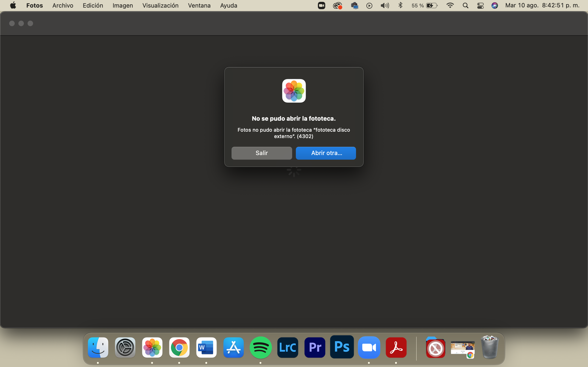Image resolution: width=588 pixels, height=367 pixels.
Task: Open the volume control in menu bar
Action: [x=385, y=5]
